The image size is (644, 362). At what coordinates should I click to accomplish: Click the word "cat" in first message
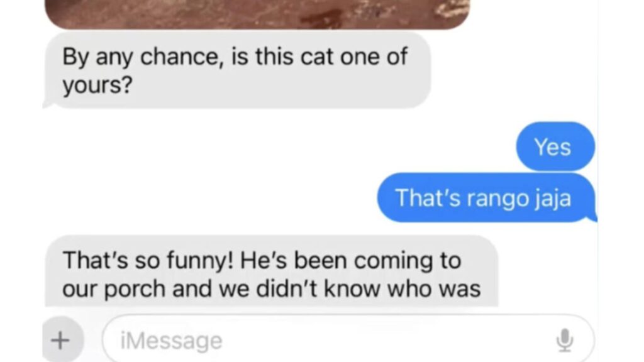317,57
